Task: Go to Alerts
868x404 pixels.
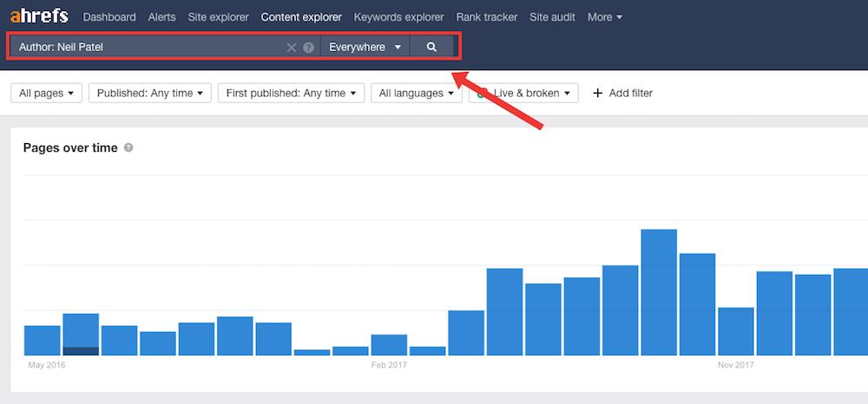Action: (161, 17)
